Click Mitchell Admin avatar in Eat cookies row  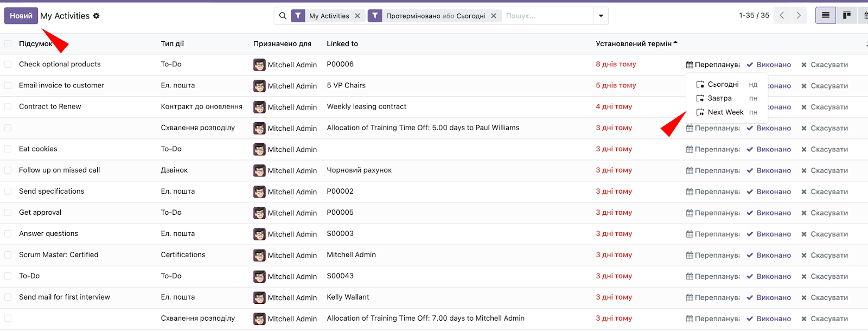point(259,149)
